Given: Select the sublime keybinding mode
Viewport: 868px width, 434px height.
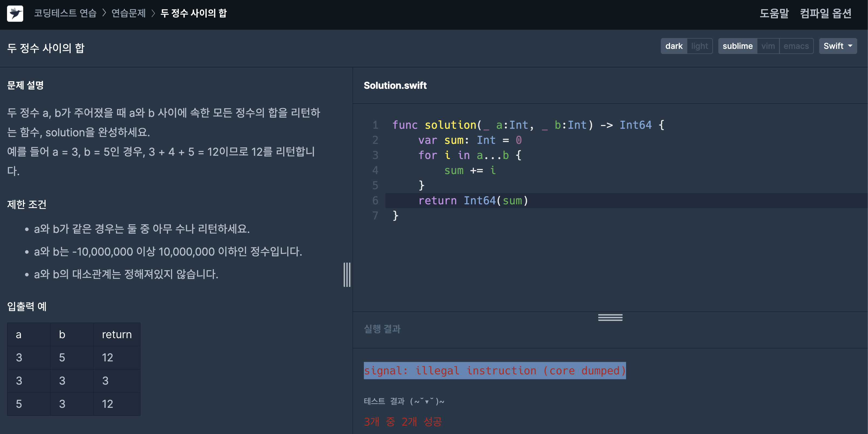Looking at the screenshot, I should point(738,46).
